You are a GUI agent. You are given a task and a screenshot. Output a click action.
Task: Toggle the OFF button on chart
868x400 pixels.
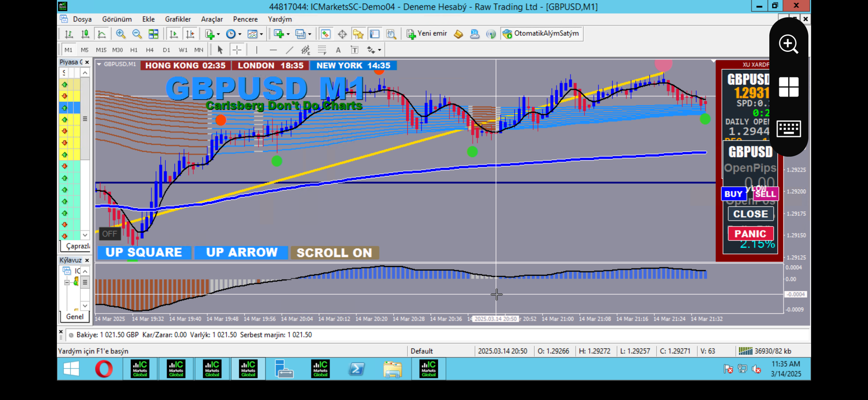click(x=110, y=234)
